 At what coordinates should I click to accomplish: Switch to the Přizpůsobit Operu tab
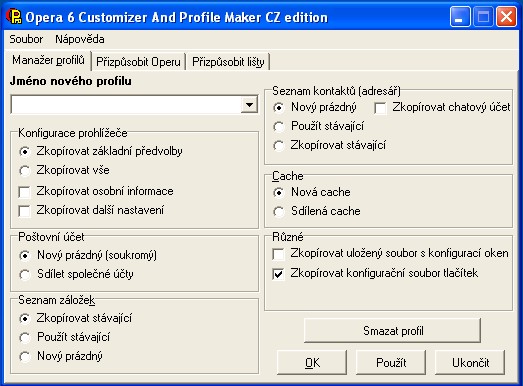click(138, 62)
